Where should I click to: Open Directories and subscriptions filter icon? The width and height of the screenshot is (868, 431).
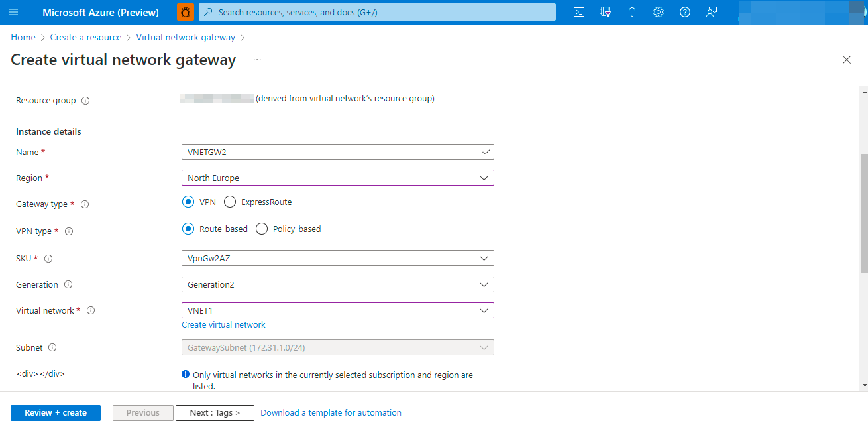pyautogui.click(x=606, y=12)
